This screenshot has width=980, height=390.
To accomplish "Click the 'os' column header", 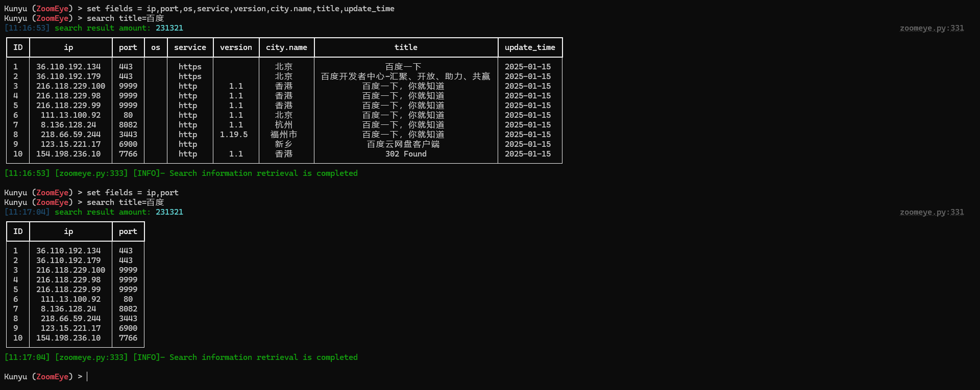I will [x=156, y=47].
